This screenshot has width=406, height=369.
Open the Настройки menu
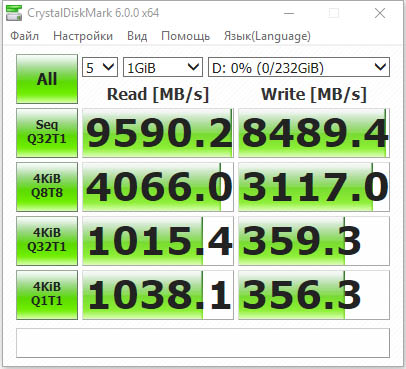pos(83,36)
